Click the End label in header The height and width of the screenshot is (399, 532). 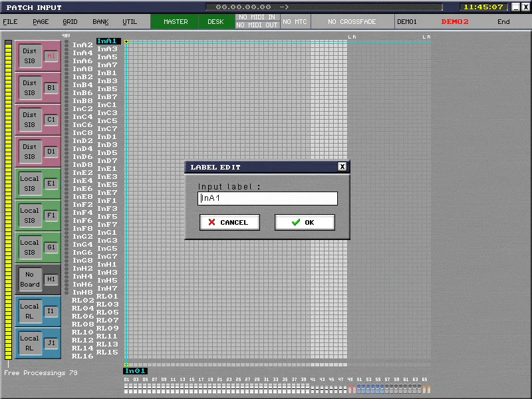(x=503, y=22)
